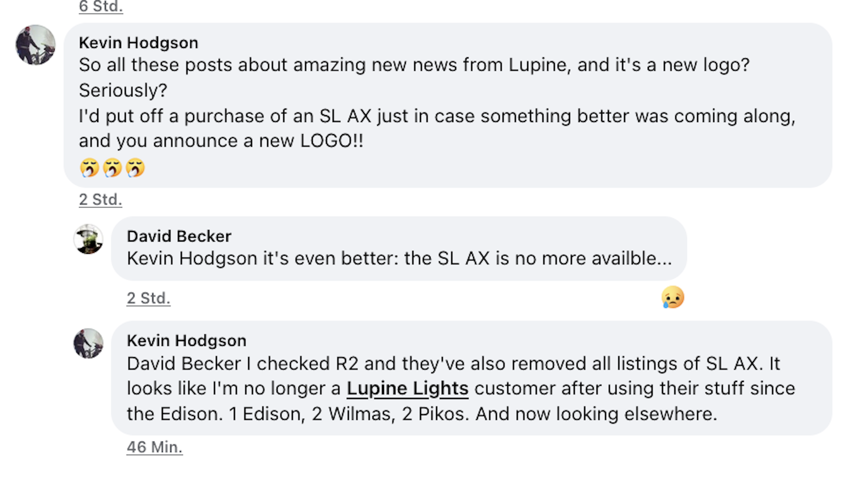Viewport: 868px width, 490px height.
Task: Click the 6 Std. timestamp link
Action: pos(100,7)
